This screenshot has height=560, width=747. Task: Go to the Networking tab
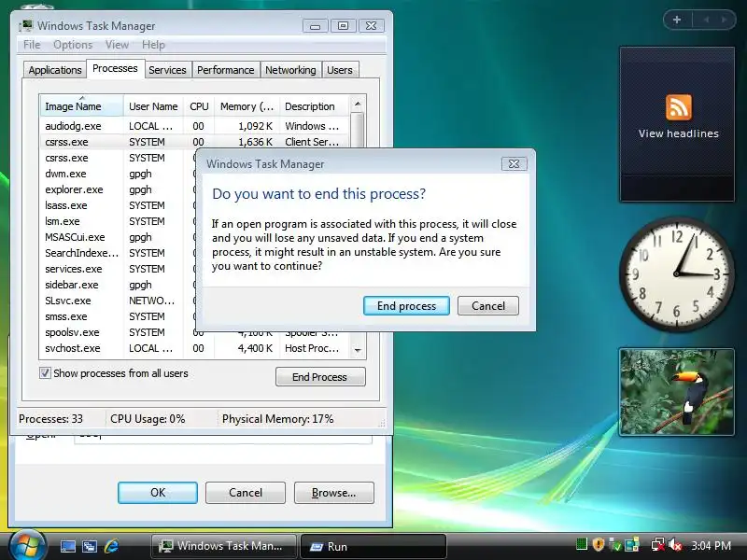290,70
